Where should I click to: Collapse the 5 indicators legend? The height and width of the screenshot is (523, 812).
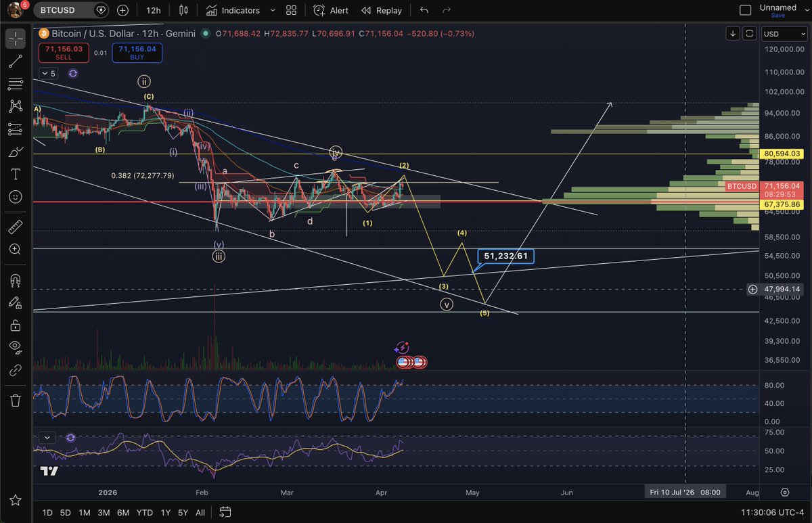tap(49, 73)
